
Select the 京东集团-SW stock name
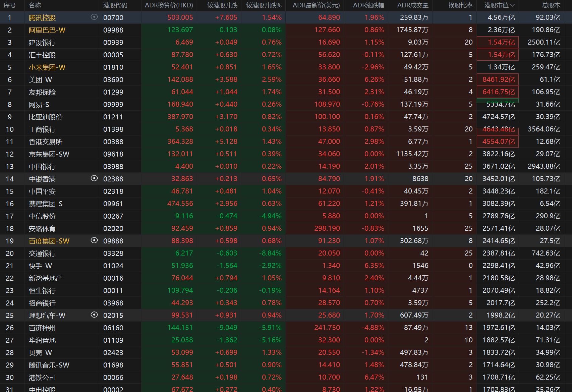[49, 154]
